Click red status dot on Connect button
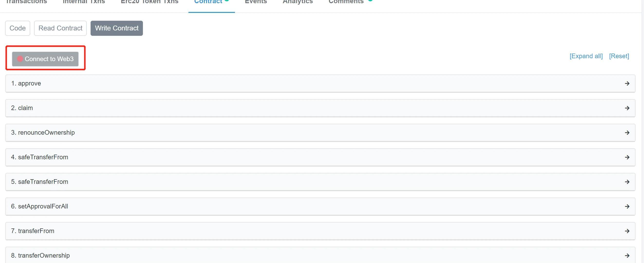644x263 pixels. [20, 59]
